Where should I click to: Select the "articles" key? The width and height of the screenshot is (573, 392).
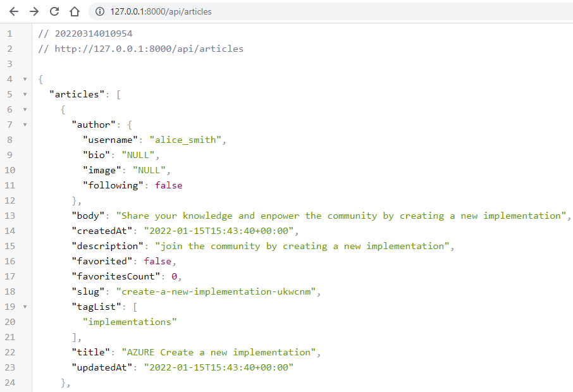coord(77,94)
